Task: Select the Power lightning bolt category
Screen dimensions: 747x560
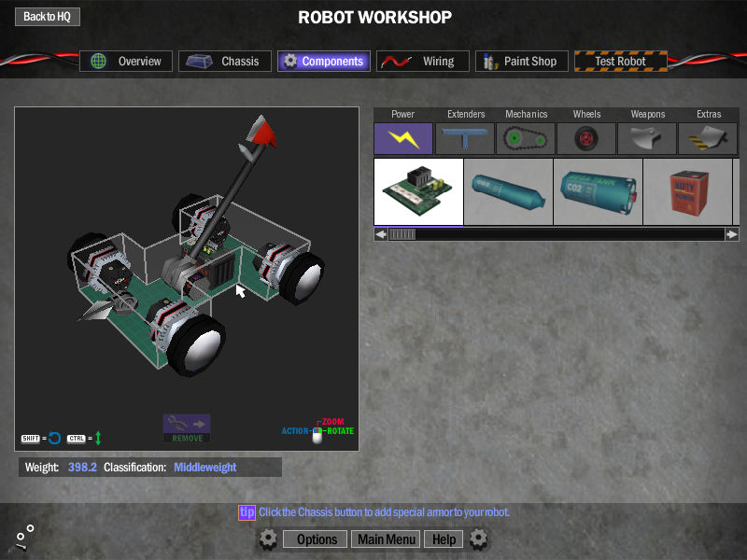Action: pyautogui.click(x=403, y=138)
